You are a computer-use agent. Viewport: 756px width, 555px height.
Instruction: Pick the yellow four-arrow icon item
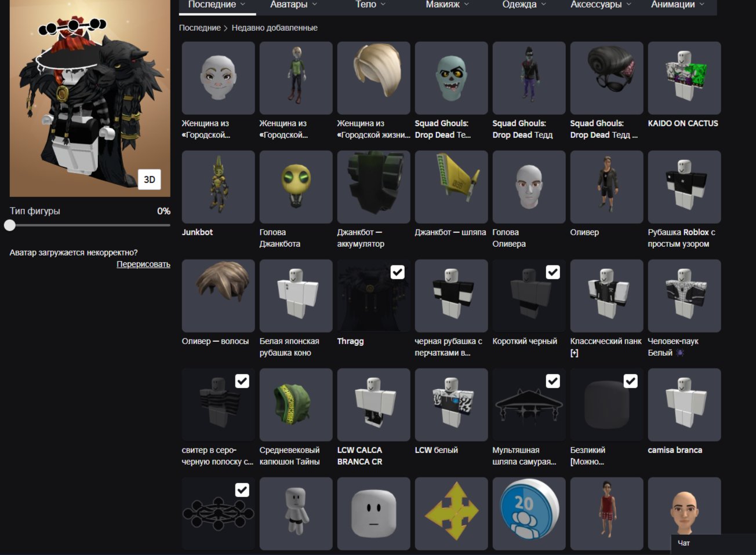[451, 513]
